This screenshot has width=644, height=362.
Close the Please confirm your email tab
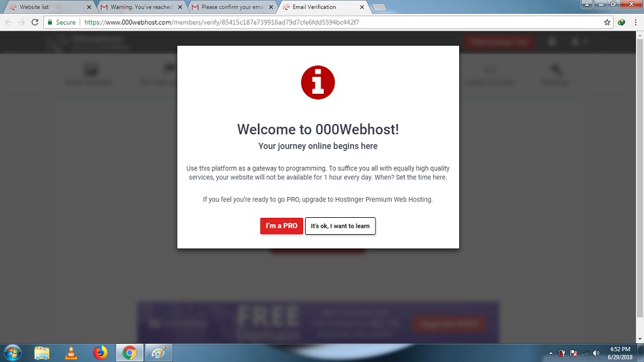271,7
